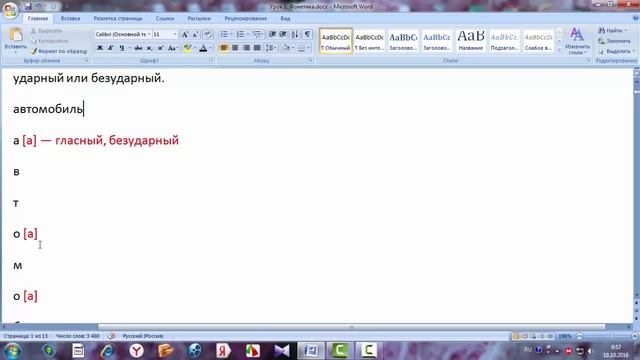Switch to Разметка страницы tab
Screen dimensions: 640x360
(118, 18)
